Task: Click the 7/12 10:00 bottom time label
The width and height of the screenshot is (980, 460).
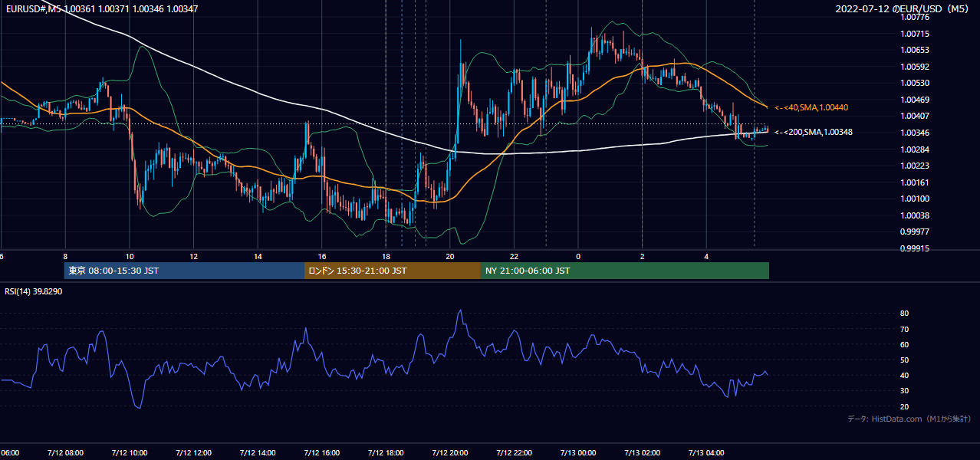Action: [129, 453]
